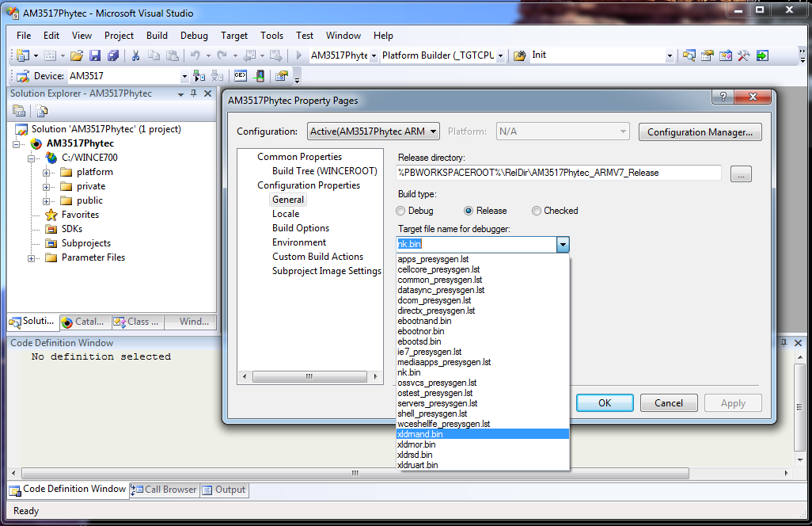Click the Code Definition horizontal scrollbar

pos(355,473)
